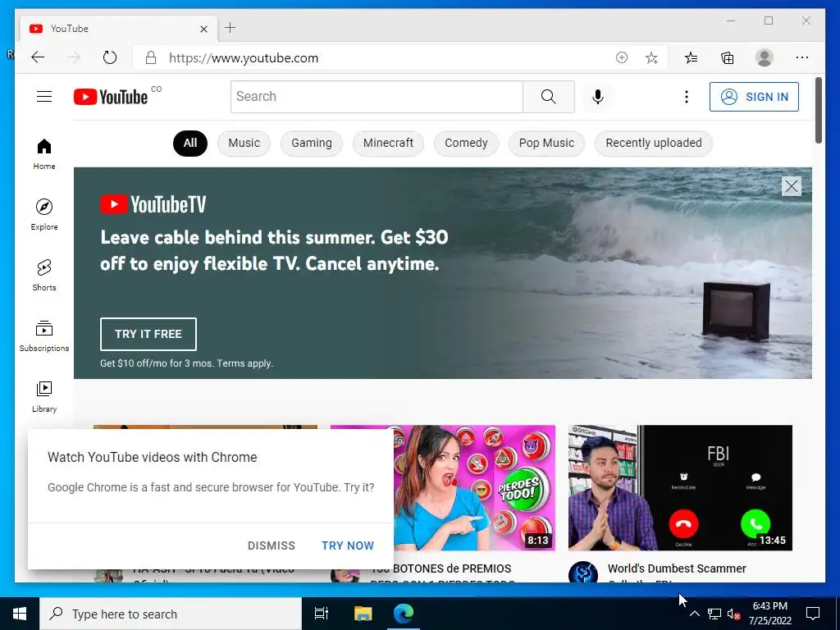The height and width of the screenshot is (630, 840).
Task: Click the search magnifier button
Action: click(x=548, y=97)
